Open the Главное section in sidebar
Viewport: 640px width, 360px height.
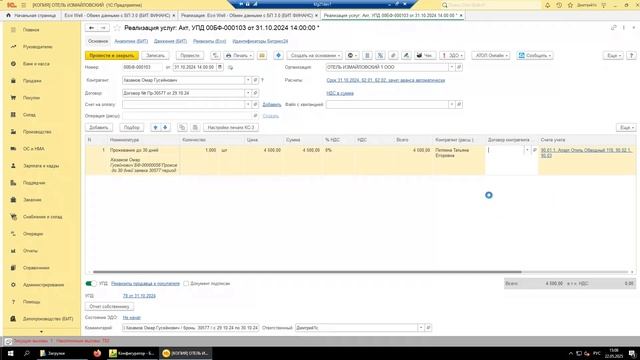[31, 30]
